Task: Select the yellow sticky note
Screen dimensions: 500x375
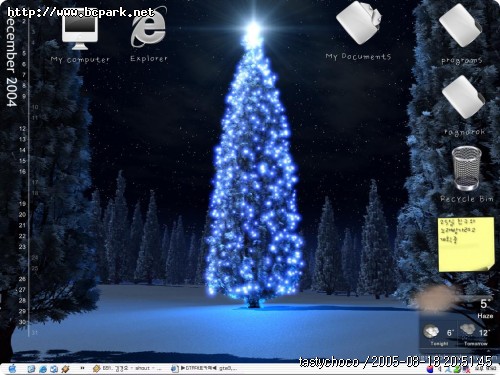Action: point(466,244)
